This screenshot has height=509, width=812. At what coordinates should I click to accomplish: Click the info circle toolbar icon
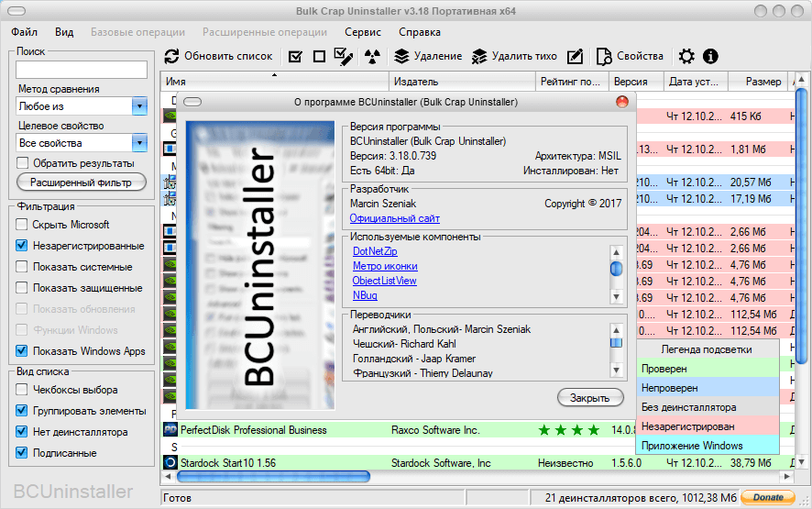coord(710,56)
